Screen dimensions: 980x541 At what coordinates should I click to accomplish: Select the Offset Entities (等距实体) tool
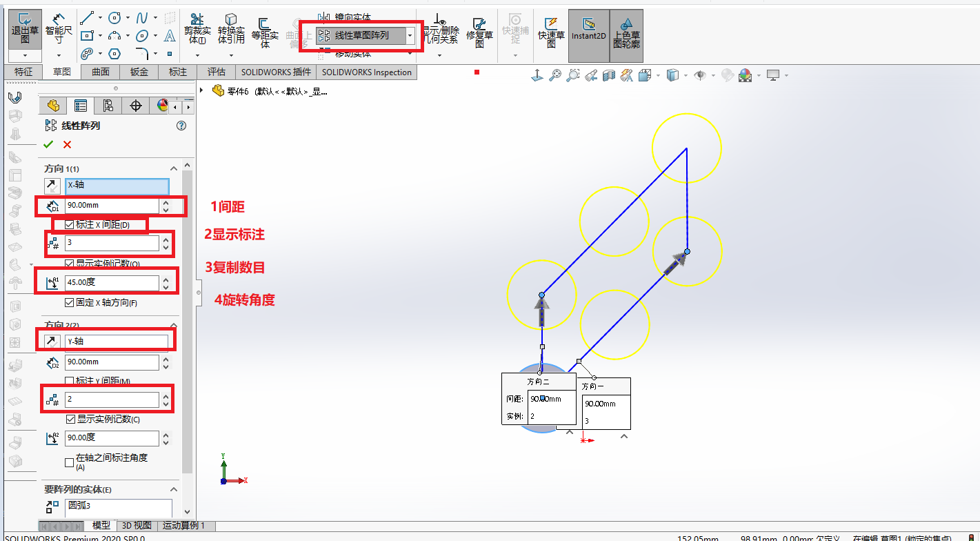point(265,30)
